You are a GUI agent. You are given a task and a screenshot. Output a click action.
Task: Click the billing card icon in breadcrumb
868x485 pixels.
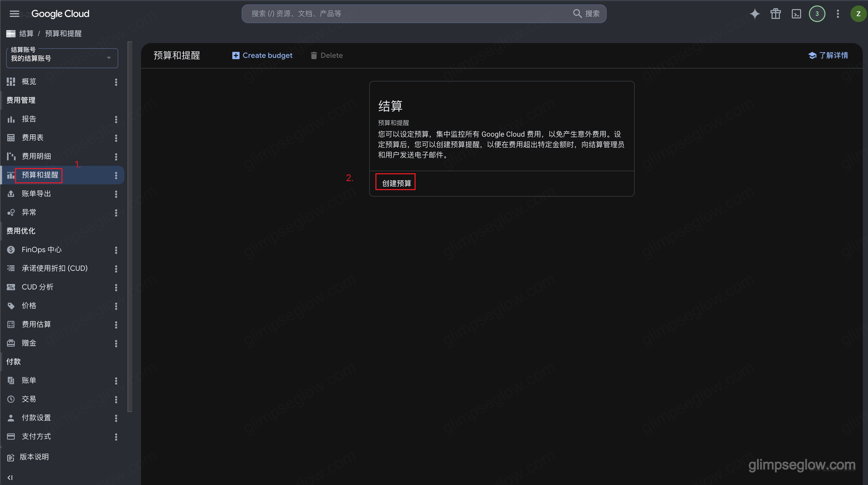point(11,34)
